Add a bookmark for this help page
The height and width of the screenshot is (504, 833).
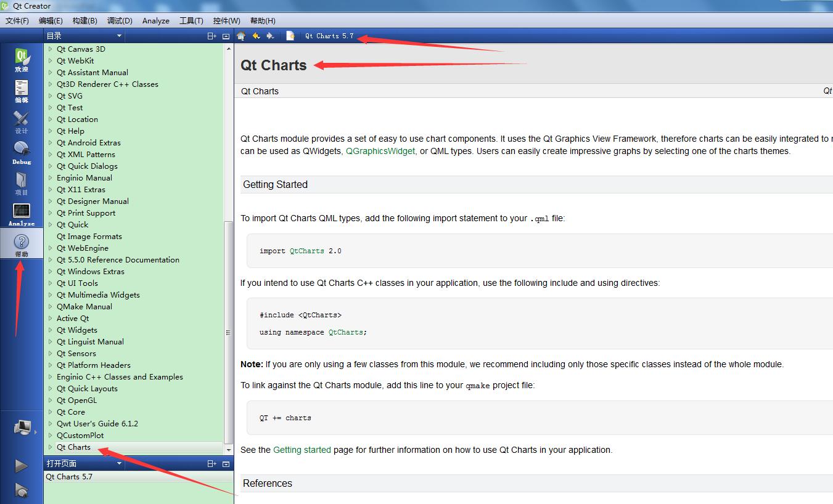click(x=290, y=36)
